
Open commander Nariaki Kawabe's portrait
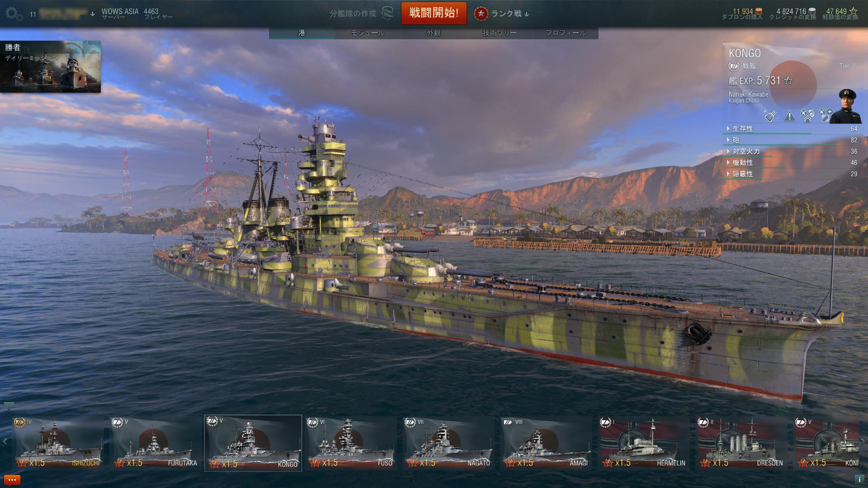pos(846,106)
